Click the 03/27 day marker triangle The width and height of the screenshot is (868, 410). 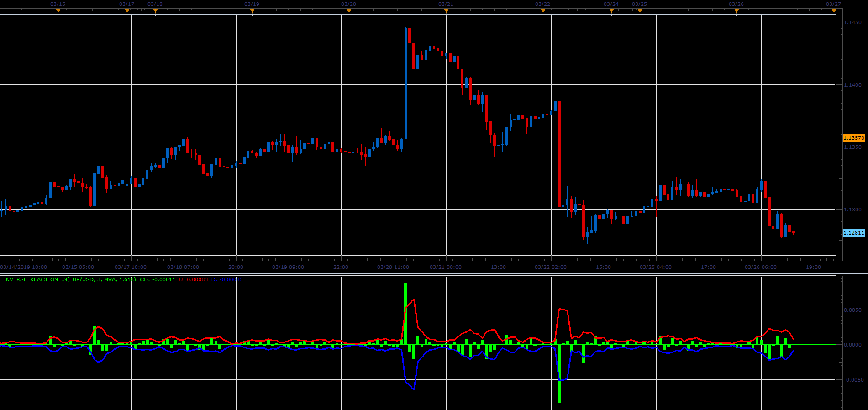tap(834, 11)
